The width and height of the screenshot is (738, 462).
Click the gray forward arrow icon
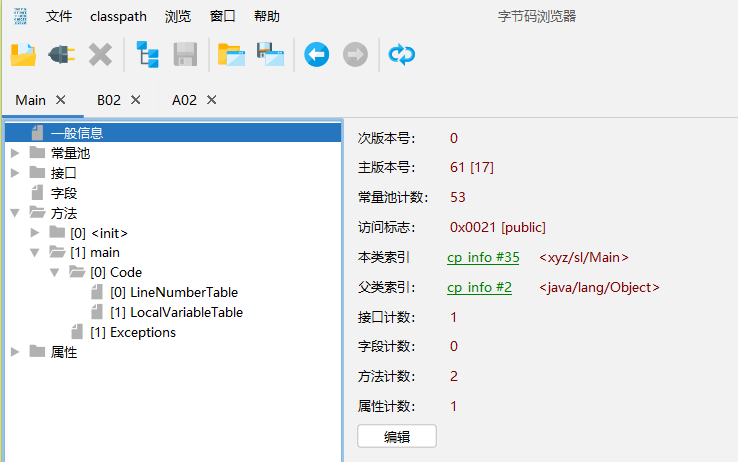point(355,54)
